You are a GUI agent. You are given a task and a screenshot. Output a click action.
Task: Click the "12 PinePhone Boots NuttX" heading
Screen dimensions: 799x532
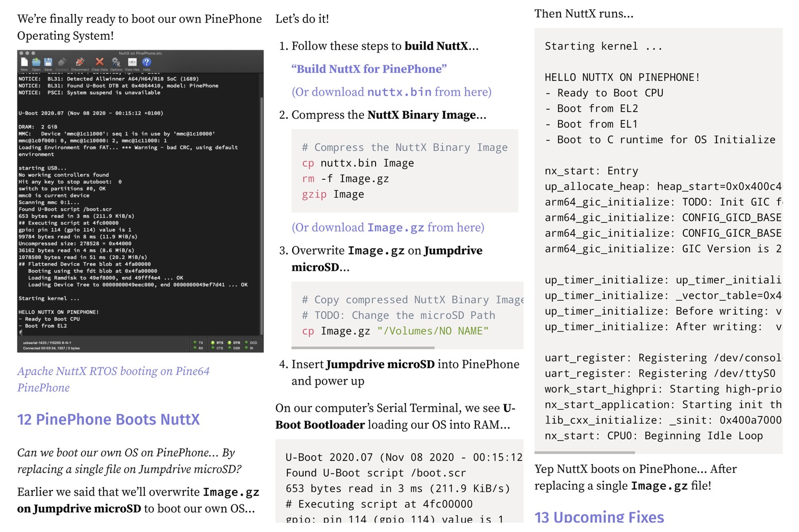109,419
